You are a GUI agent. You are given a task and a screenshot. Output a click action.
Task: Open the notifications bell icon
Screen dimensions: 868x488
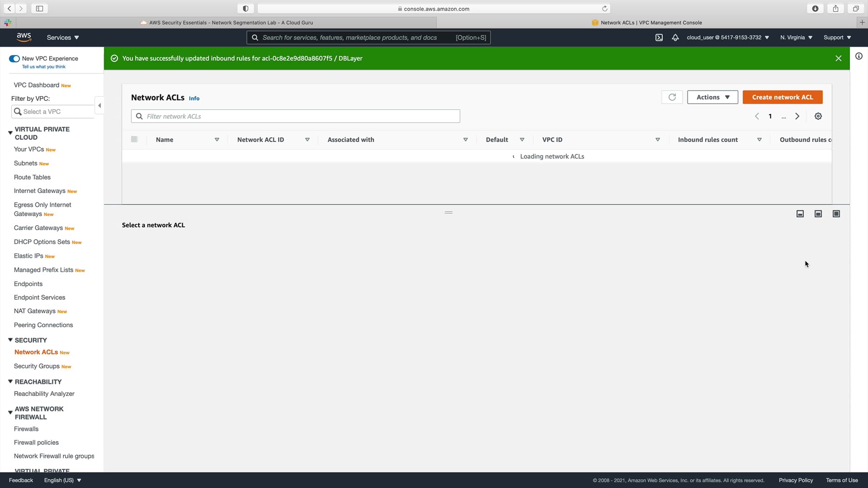pos(675,38)
